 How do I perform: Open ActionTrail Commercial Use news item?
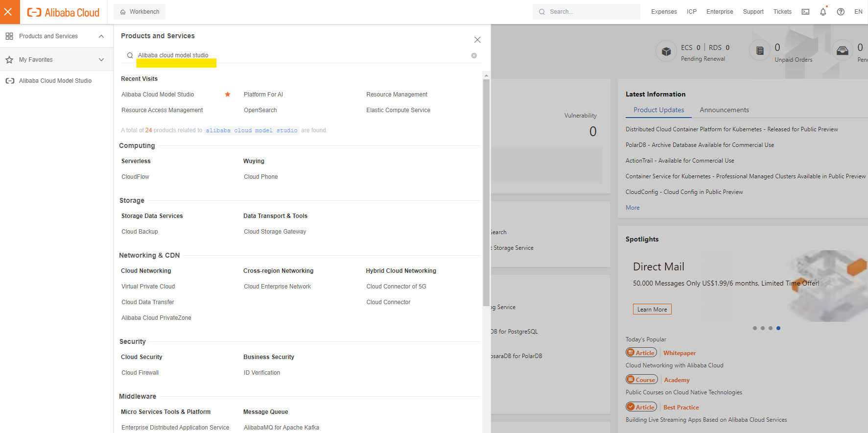tap(680, 161)
